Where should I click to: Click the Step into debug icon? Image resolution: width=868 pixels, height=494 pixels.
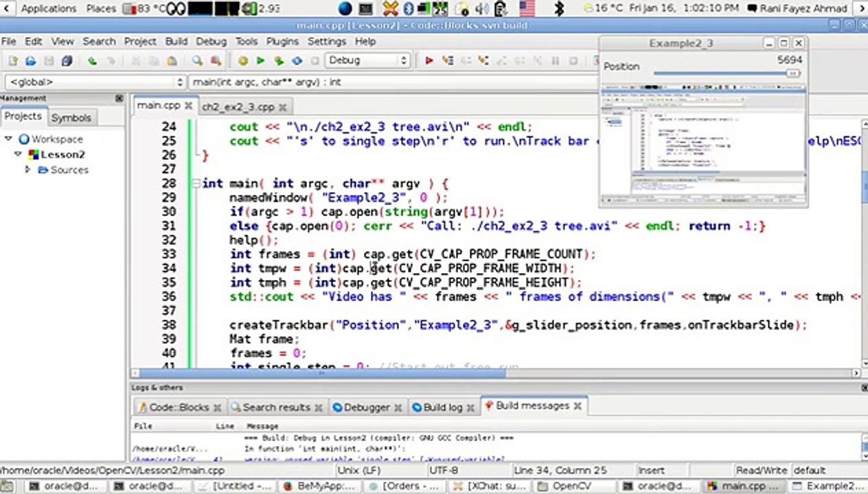pos(483,60)
